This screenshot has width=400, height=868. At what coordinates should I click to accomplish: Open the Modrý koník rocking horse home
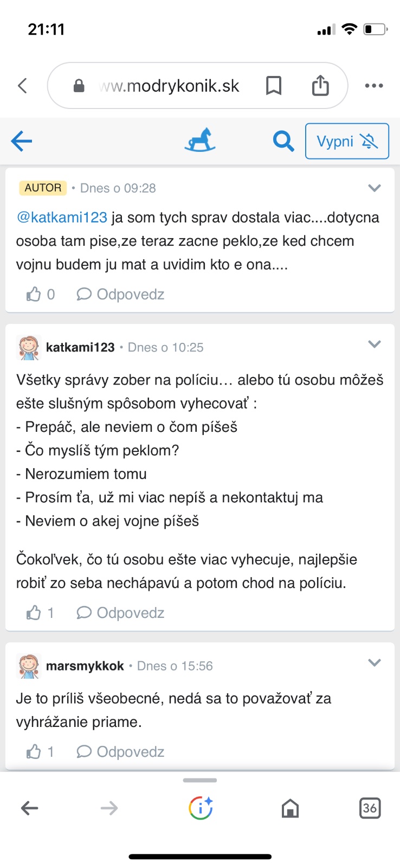click(x=200, y=140)
